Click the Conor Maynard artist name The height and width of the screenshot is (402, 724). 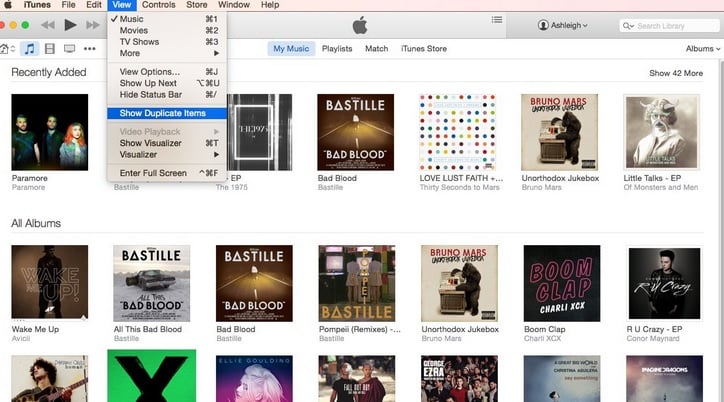click(653, 339)
